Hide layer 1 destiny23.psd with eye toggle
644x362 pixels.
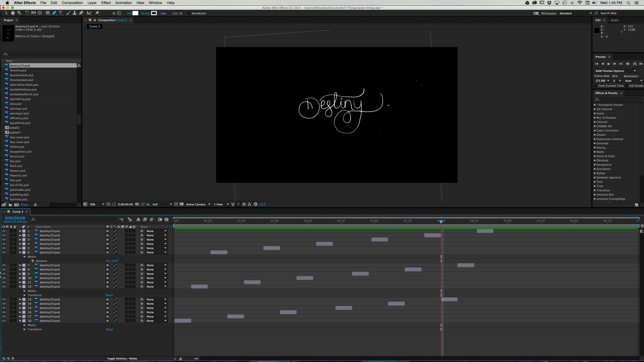point(4,231)
